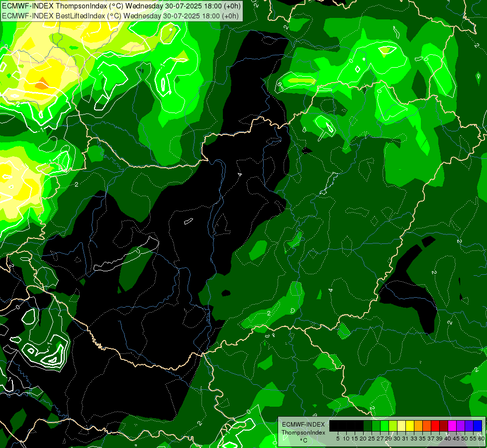Click the legend tick value 35

(x=422, y=439)
